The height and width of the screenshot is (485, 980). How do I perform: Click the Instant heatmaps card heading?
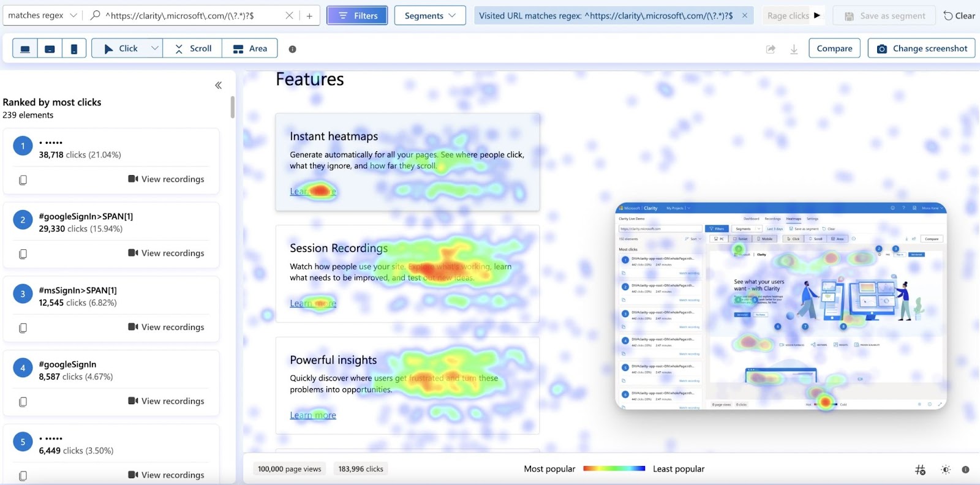[x=334, y=137]
